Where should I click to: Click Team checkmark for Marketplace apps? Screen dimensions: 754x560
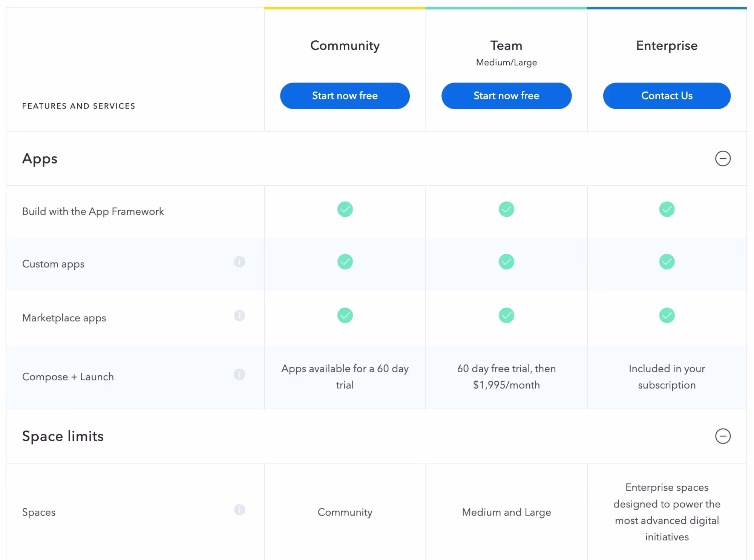506,315
